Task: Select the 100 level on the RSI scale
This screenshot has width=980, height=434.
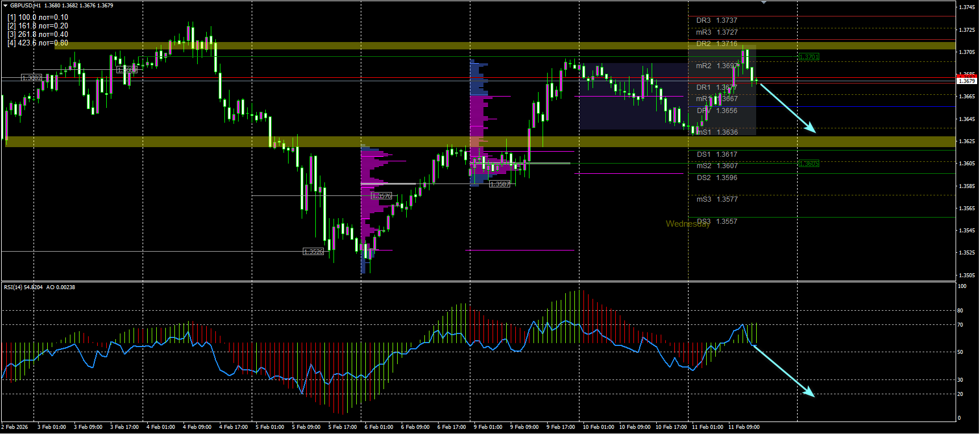Action: pos(962,286)
